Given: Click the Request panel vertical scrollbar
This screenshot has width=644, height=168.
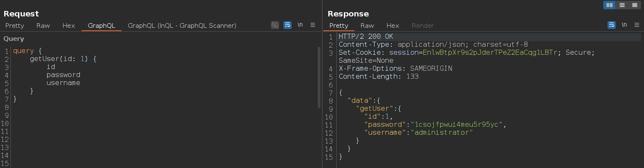Looking at the screenshot, I should click(x=319, y=77).
